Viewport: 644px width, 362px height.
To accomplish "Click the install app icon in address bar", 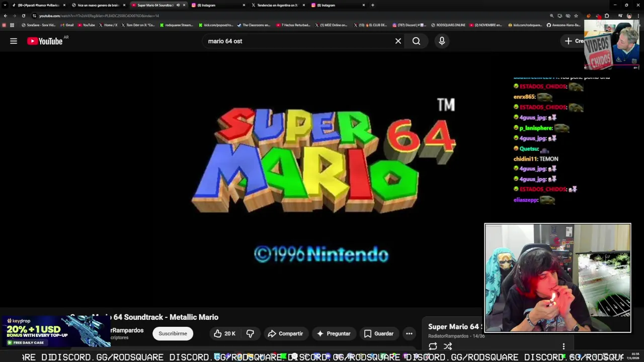I will click(559, 16).
